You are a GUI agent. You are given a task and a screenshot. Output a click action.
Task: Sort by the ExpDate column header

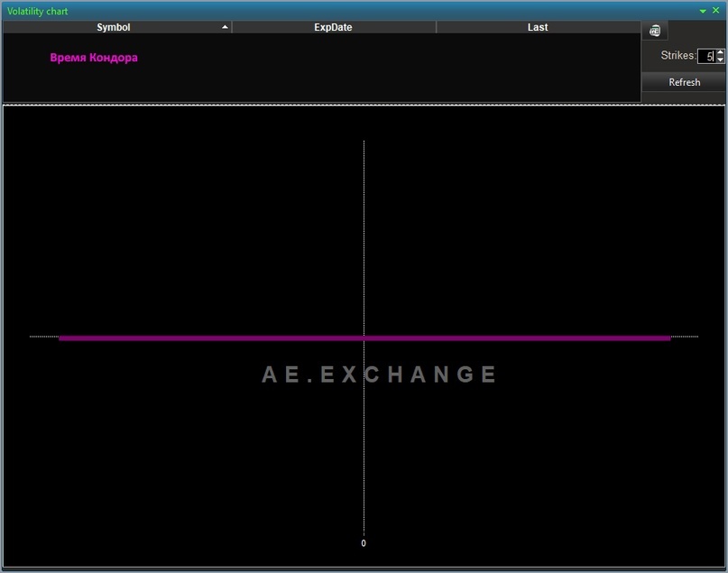tap(334, 27)
